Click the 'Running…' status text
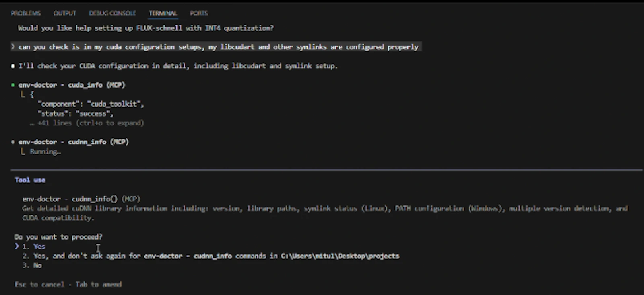The image size is (644, 295). [x=45, y=152]
